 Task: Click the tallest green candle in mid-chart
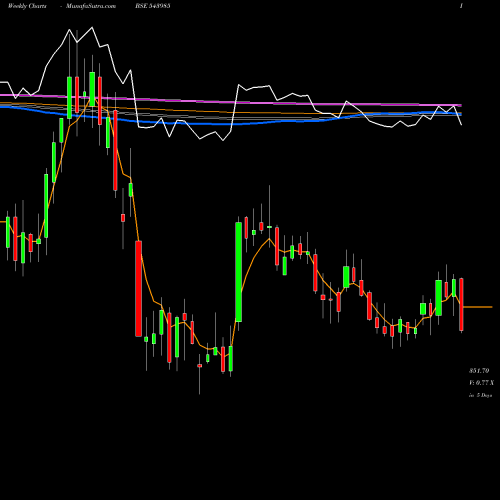tap(239, 272)
